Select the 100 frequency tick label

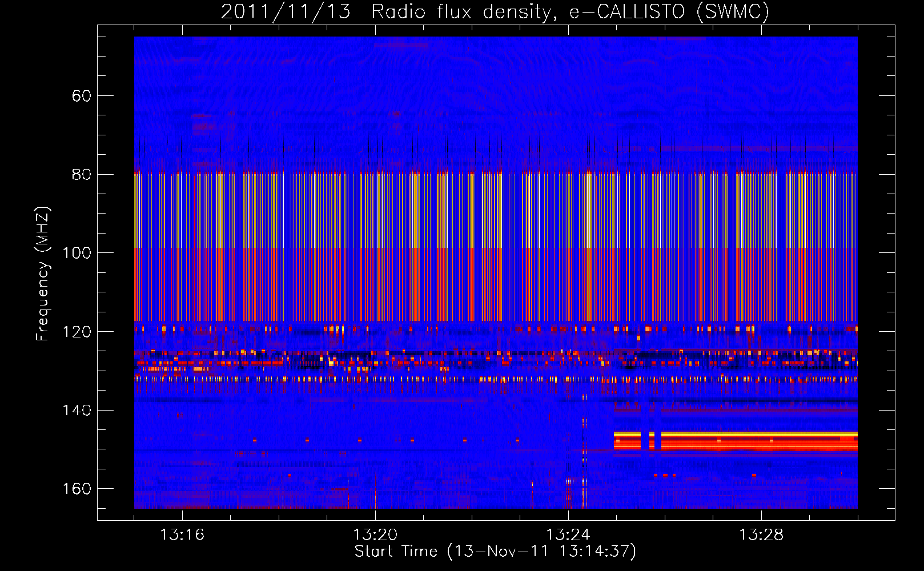pos(77,253)
